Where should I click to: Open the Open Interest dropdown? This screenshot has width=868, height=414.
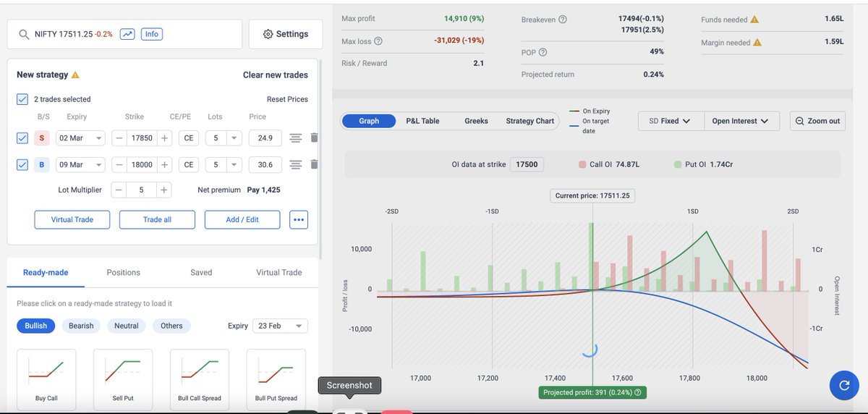[x=741, y=121]
